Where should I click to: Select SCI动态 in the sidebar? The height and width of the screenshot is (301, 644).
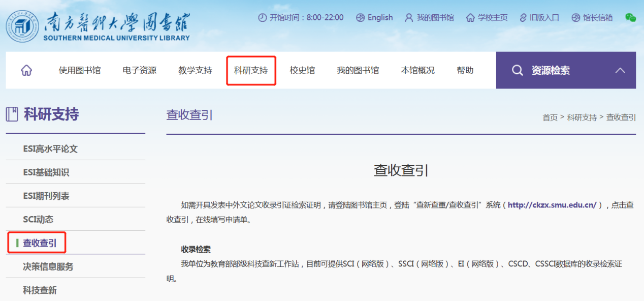[38, 220]
